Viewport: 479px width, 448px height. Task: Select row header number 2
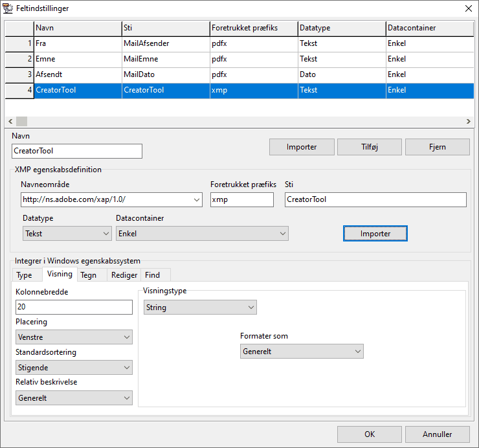(19, 60)
